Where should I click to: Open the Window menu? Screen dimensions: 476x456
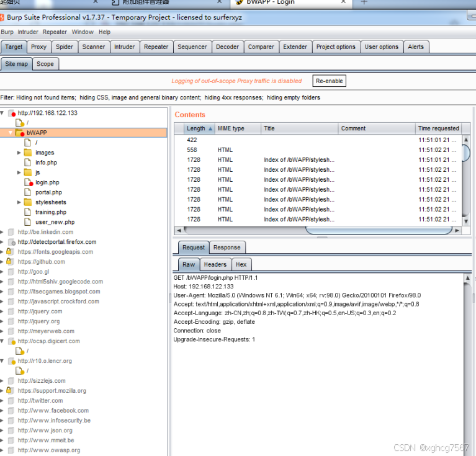coord(83,32)
